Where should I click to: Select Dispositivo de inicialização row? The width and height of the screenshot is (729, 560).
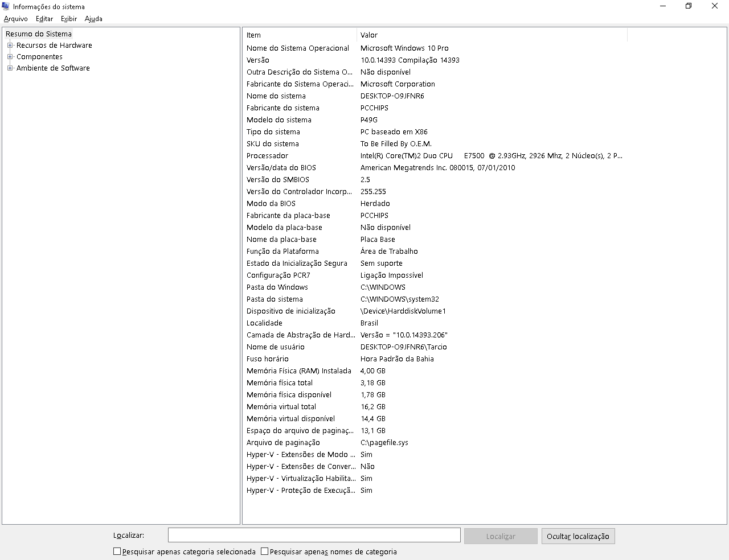tap(435, 311)
